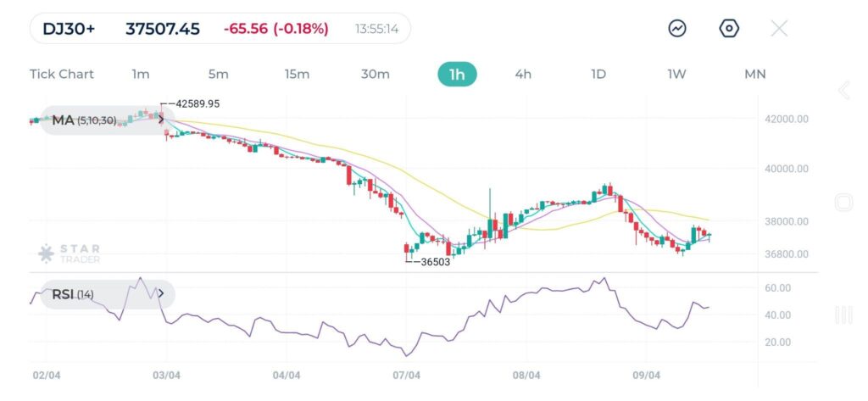
Task: Choose the 30m timeframe
Action: (x=376, y=74)
